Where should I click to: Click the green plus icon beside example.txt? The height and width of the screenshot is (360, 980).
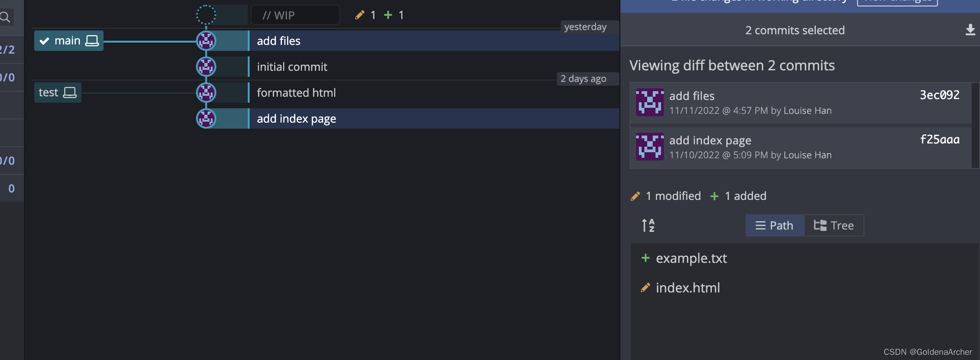coord(645,258)
